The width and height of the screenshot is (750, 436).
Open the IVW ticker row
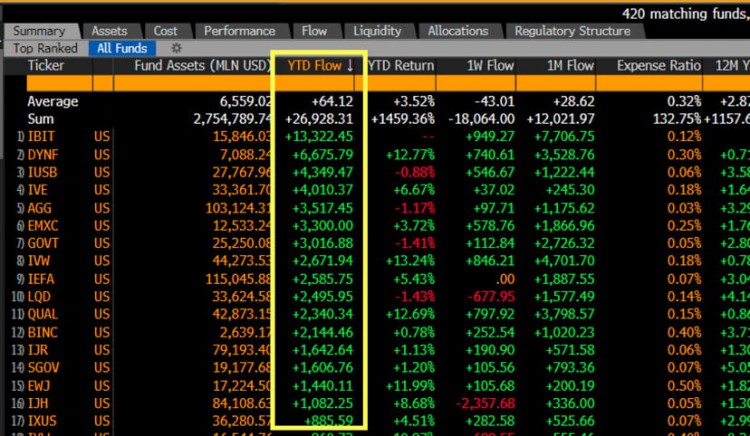point(38,261)
